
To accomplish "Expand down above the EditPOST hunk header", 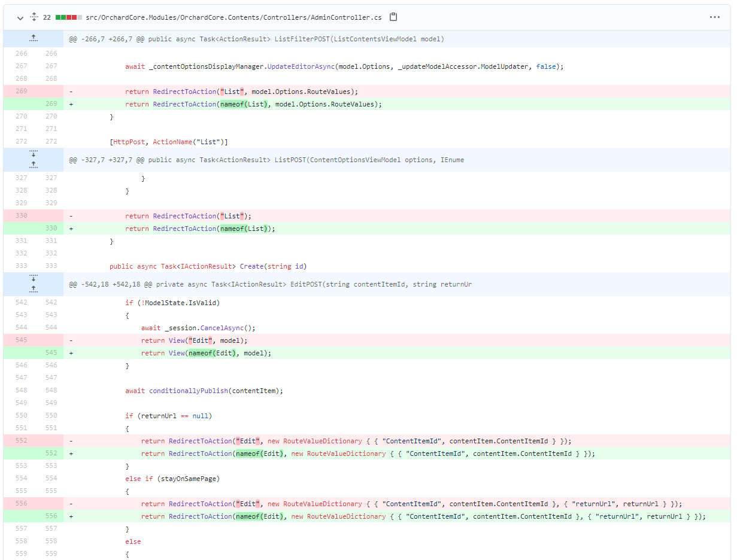I will pos(34,279).
